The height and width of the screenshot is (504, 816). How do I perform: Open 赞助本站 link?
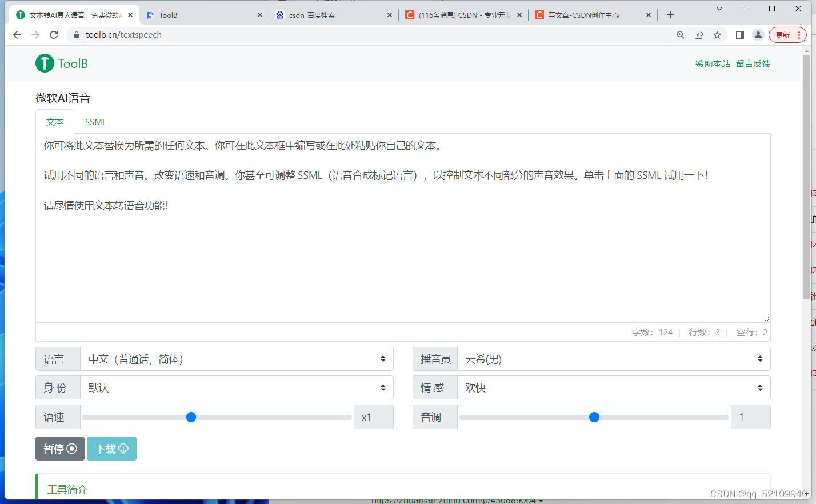[713, 63]
